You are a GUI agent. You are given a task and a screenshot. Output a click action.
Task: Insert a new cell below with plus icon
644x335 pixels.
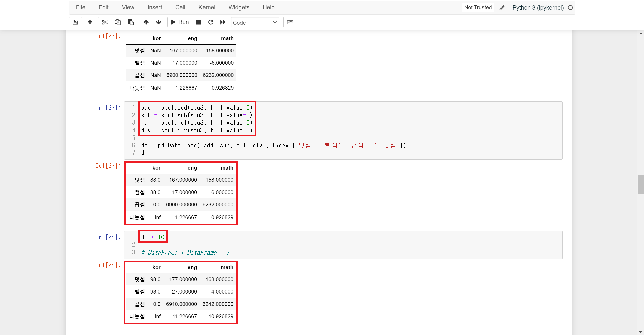(90, 22)
